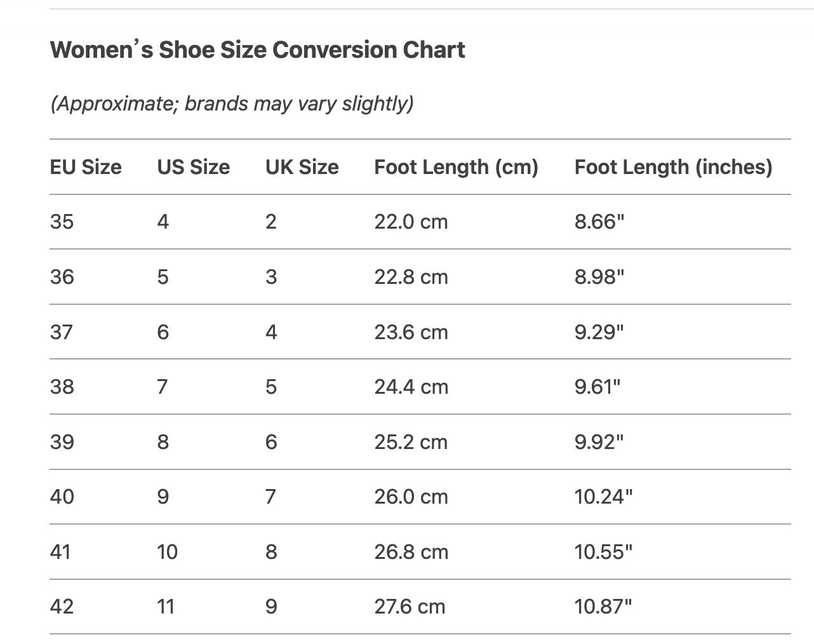Click the 10.87" inches cell
This screenshot has width=814, height=644.
tap(603, 607)
